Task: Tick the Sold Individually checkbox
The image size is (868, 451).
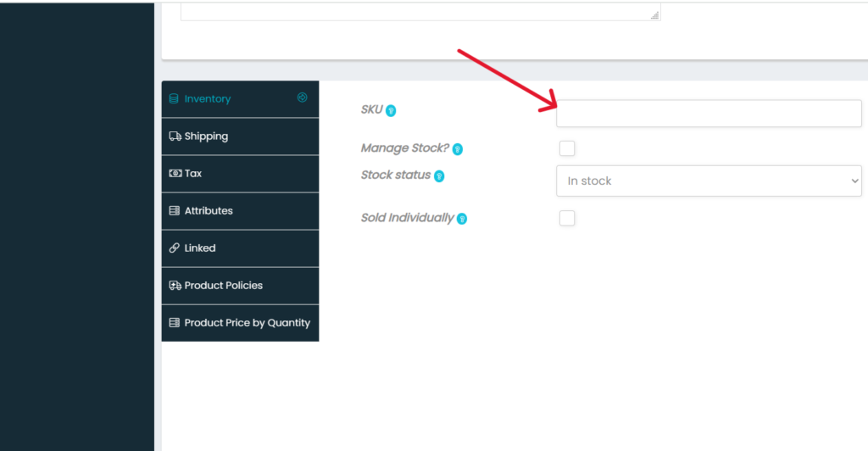Action: pos(567,218)
